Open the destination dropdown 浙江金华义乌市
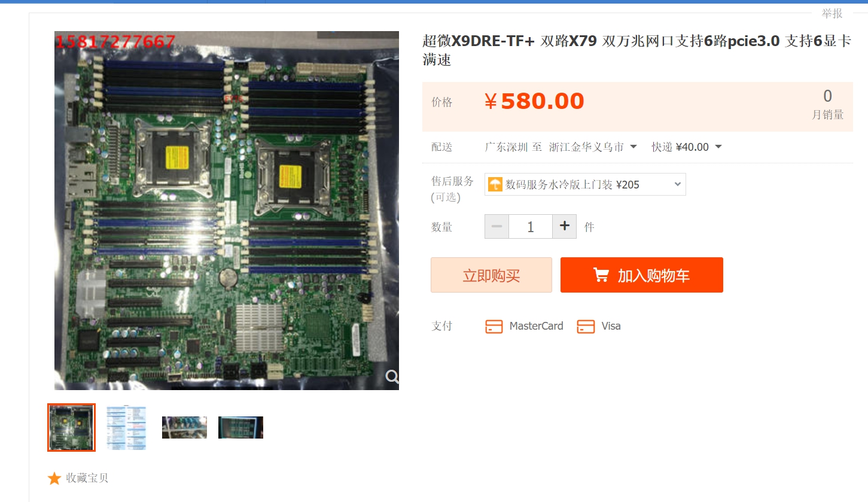 [x=593, y=147]
